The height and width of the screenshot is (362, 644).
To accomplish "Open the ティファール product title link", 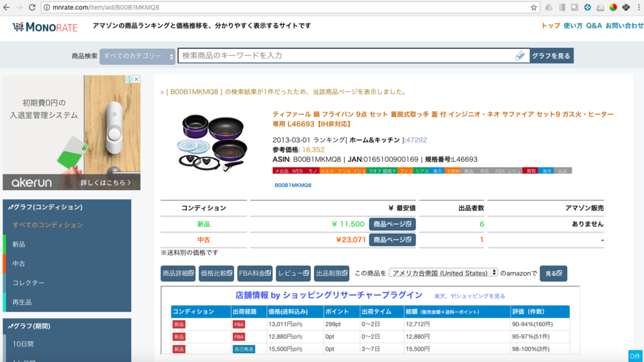I will [x=443, y=119].
